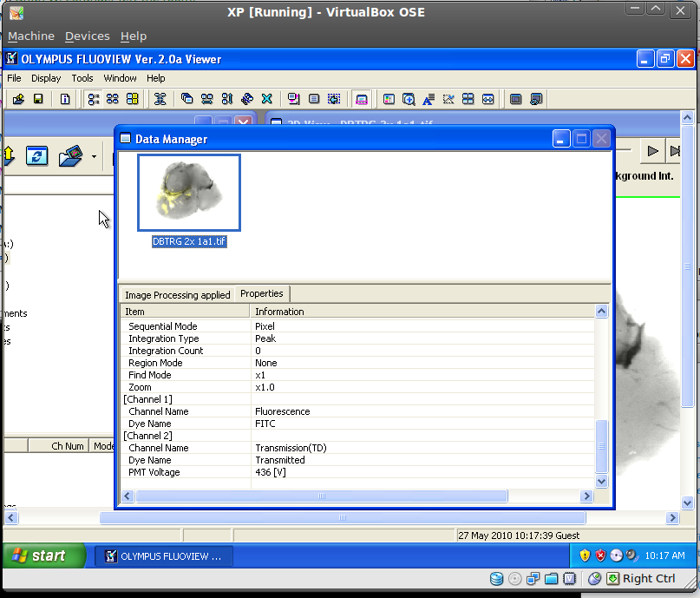Click the pink highlighted panel toolbar icon
This screenshot has width=700, height=598.
coord(361,99)
